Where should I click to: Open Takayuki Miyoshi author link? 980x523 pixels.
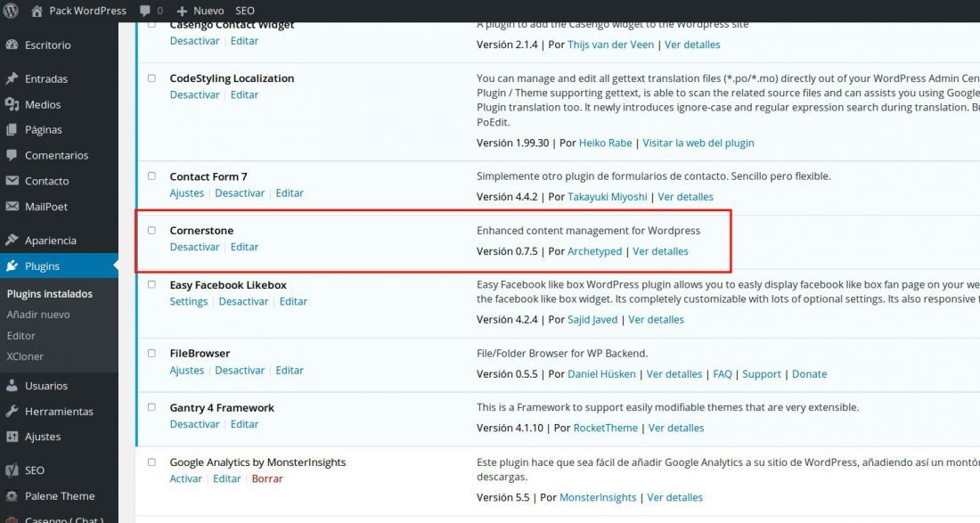tap(607, 197)
